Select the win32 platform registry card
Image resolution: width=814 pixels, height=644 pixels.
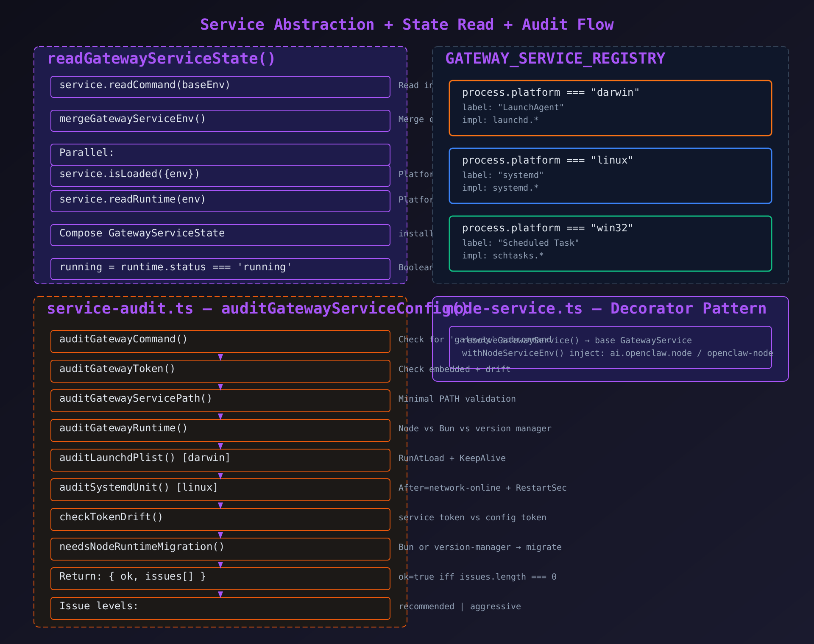click(610, 244)
